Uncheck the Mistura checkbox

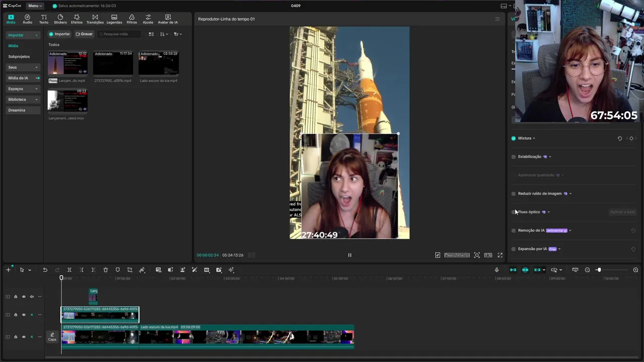click(514, 138)
